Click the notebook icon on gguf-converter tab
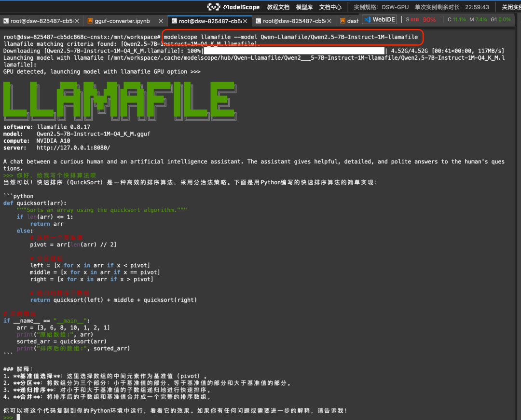521x420 pixels. coord(90,21)
